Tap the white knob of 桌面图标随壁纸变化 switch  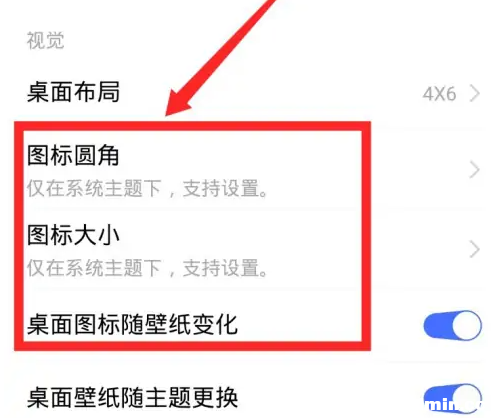tap(466, 325)
